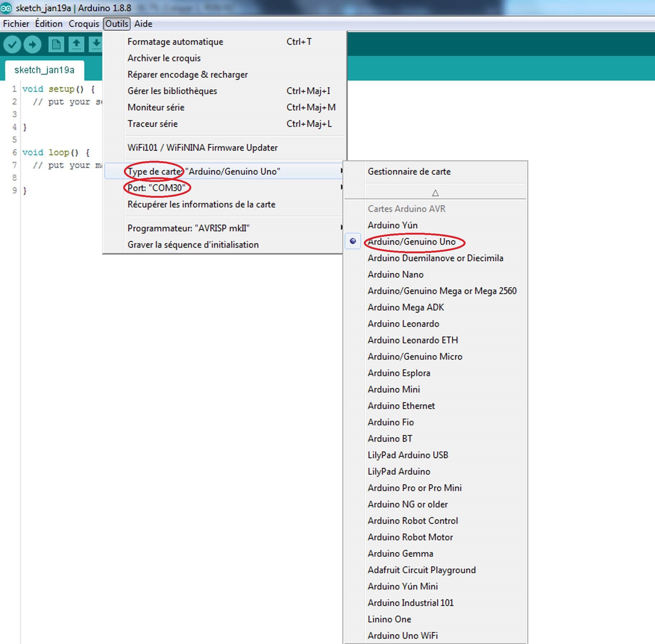
Task: Choose Formatage automatique
Action: point(225,42)
